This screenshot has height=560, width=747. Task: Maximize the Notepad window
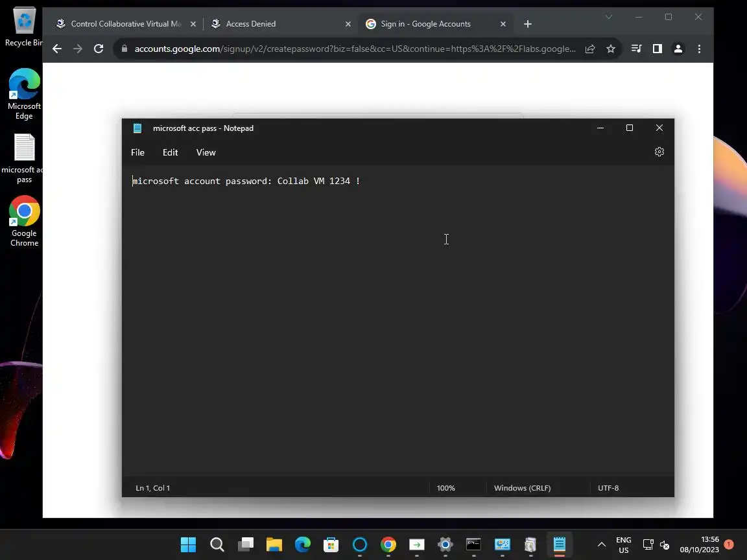tap(630, 128)
